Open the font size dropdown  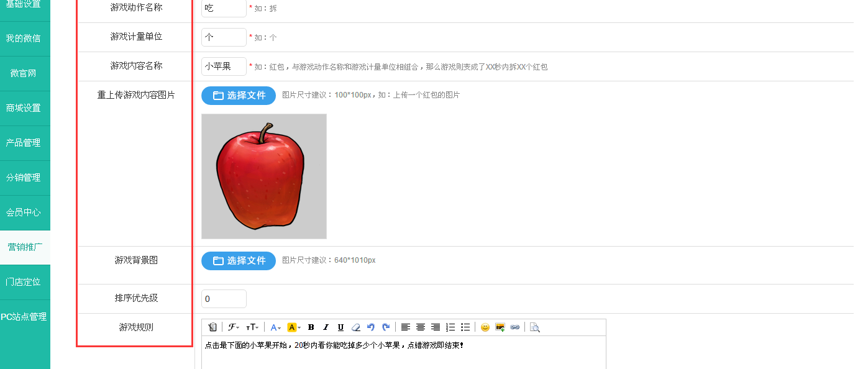pos(252,327)
